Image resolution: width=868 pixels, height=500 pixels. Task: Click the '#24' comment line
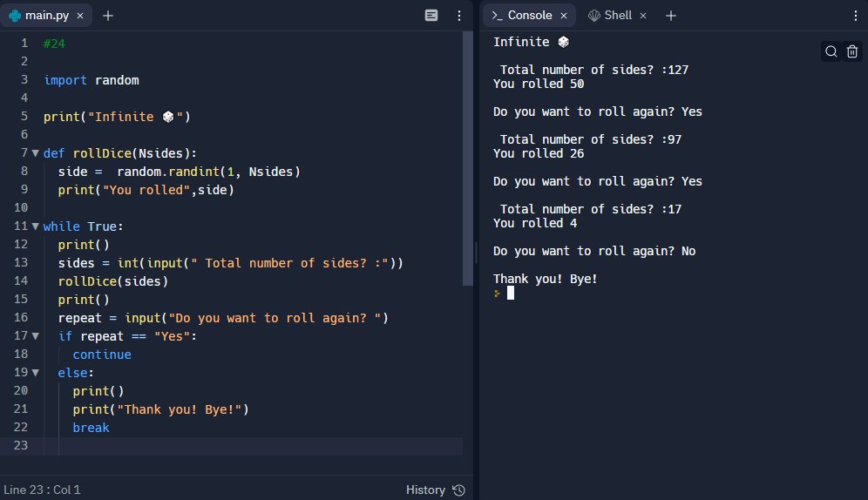[x=54, y=44]
